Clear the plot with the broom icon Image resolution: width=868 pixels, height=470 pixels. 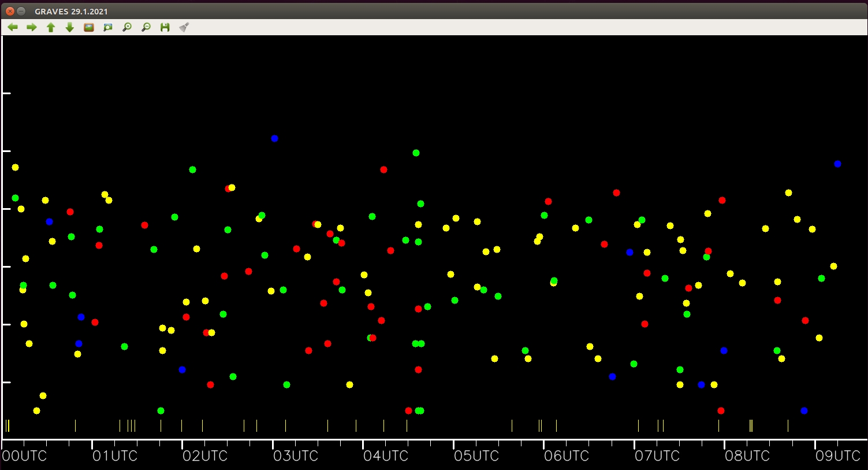184,27
